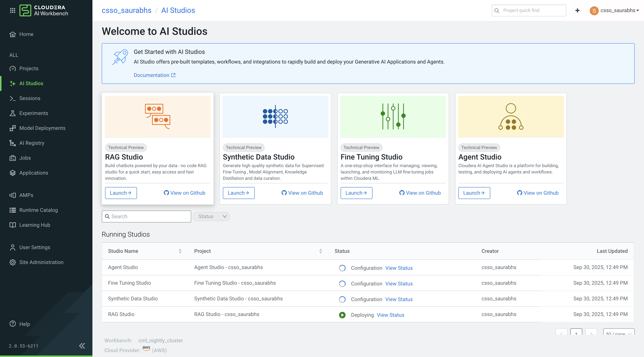644x357 pixels.
Task: Click the Fine Tuning Studio sliders image
Action: pos(393,116)
